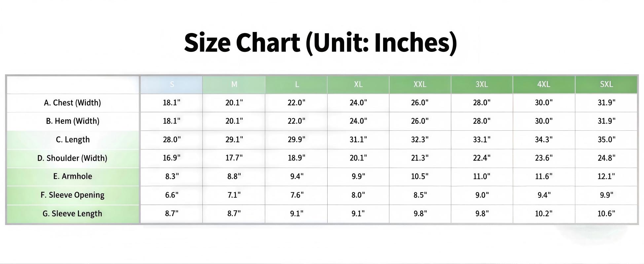Select the 3XL column header
The image size is (644, 264).
tap(482, 84)
